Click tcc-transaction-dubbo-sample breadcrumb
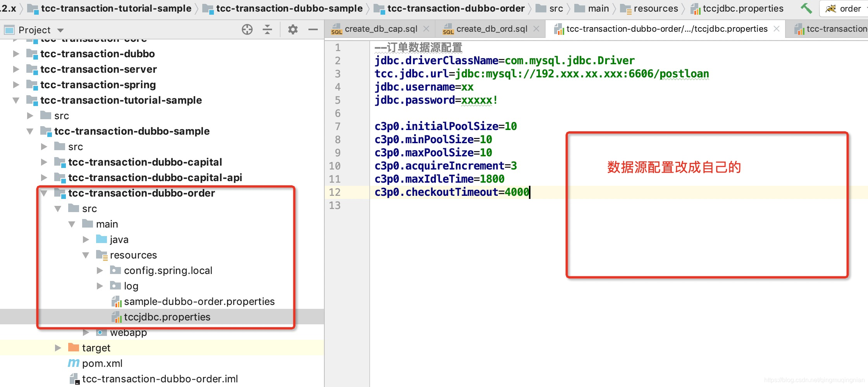The width and height of the screenshot is (868, 387). pyautogui.click(x=289, y=9)
